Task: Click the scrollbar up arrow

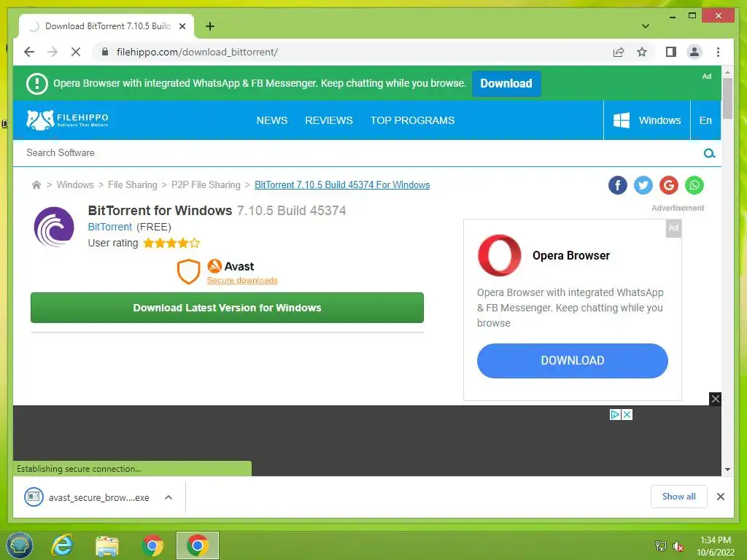Action: coord(727,72)
